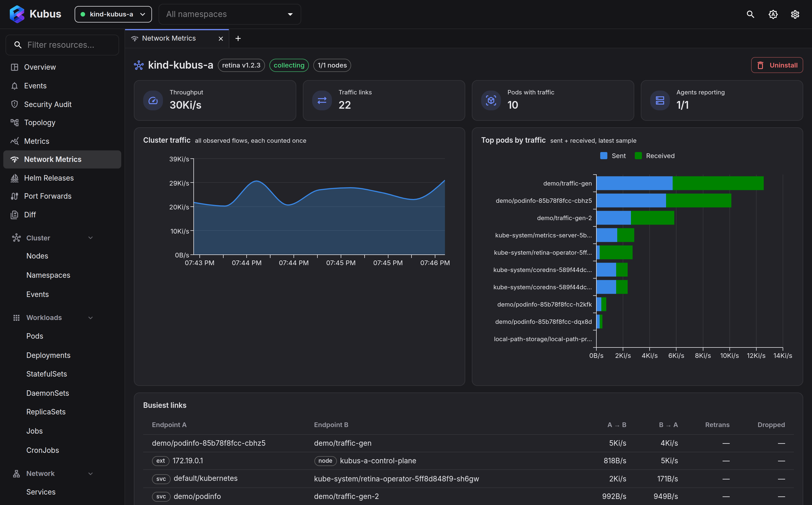This screenshot has width=812, height=505.
Task: Click the Uninstall button
Action: click(777, 65)
